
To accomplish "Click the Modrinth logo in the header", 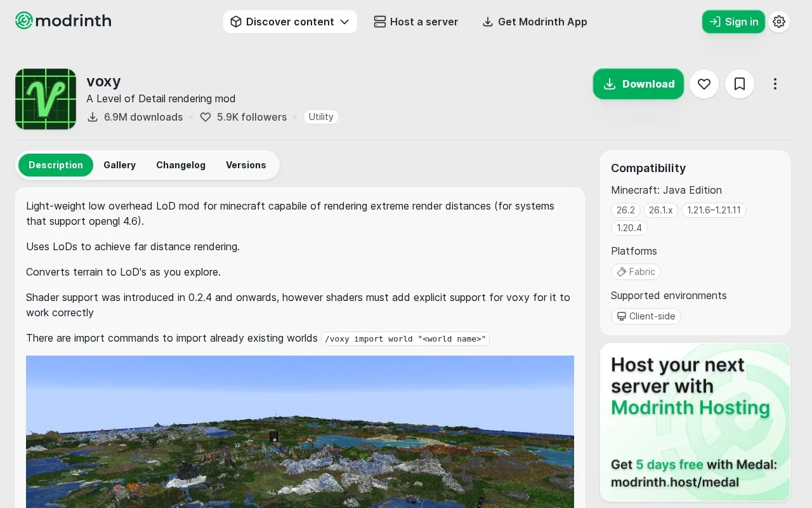I will click(x=63, y=21).
